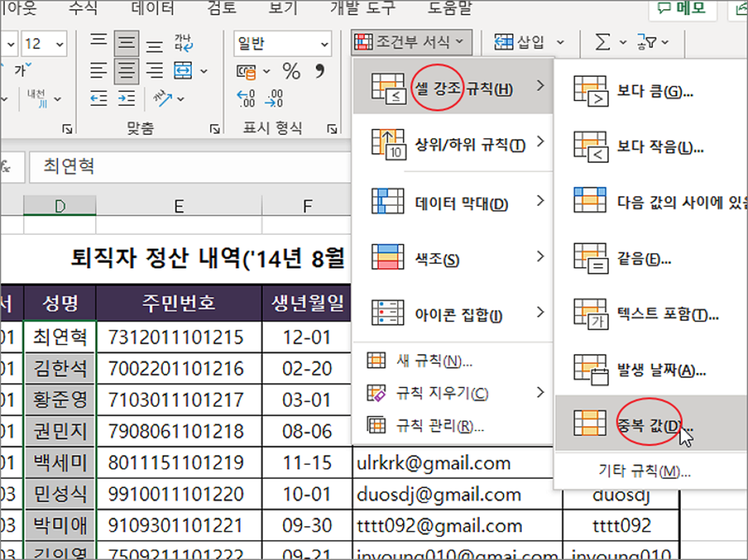Apply Percent style with the % icon
Screen dimensions: 748x560
291,72
